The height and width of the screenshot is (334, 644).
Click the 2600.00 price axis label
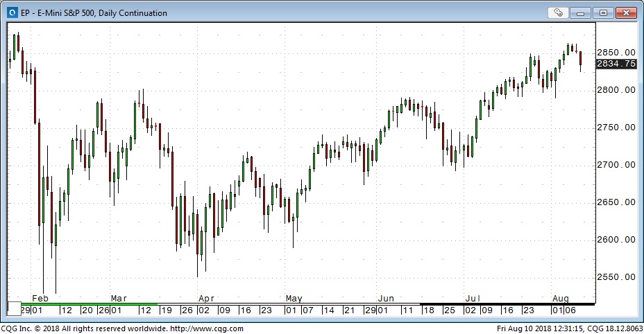pos(616,240)
